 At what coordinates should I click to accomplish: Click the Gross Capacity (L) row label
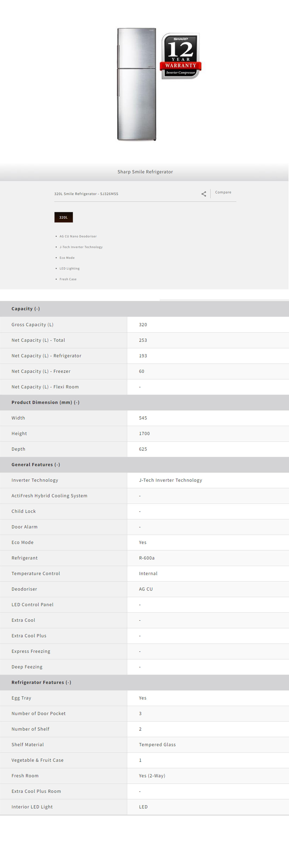pyautogui.click(x=32, y=324)
